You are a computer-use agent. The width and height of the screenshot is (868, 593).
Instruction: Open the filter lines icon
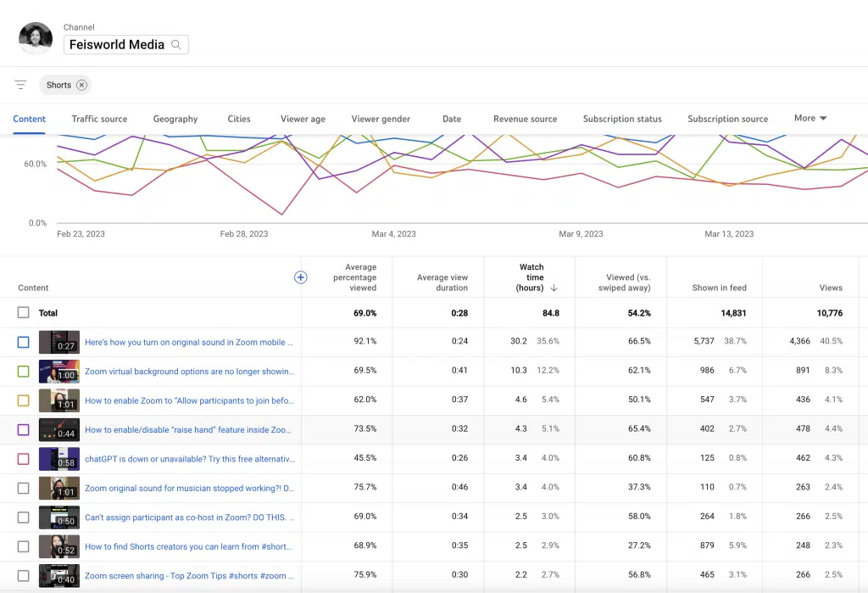tap(20, 85)
